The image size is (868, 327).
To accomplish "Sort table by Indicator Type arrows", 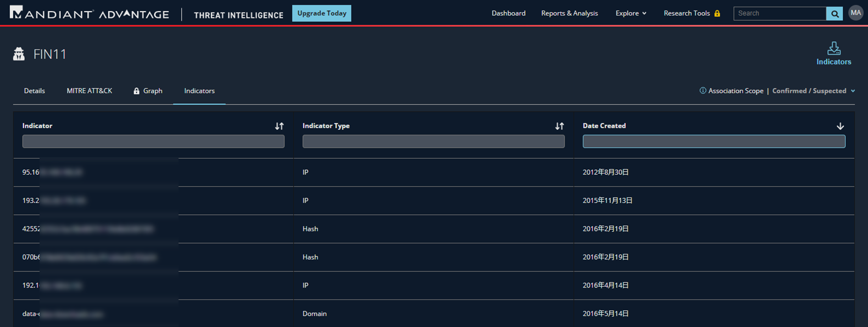I will [x=559, y=126].
